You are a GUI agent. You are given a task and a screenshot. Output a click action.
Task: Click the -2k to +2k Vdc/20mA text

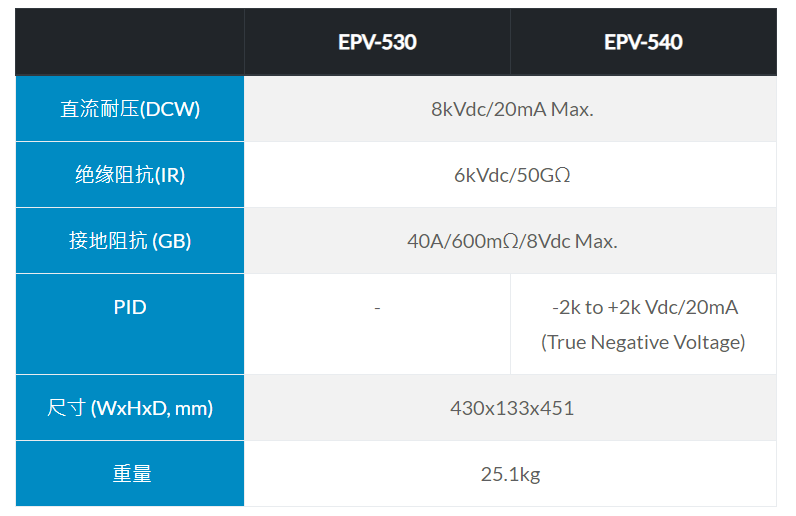tap(644, 307)
